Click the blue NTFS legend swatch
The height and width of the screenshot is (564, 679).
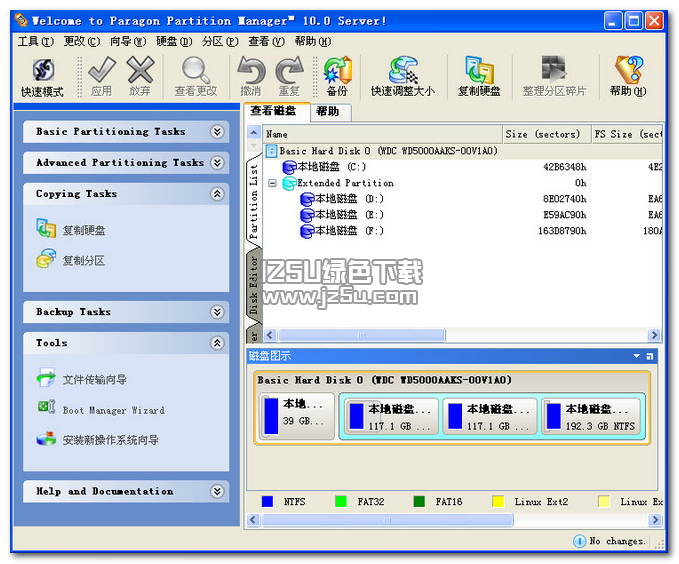[x=267, y=502]
